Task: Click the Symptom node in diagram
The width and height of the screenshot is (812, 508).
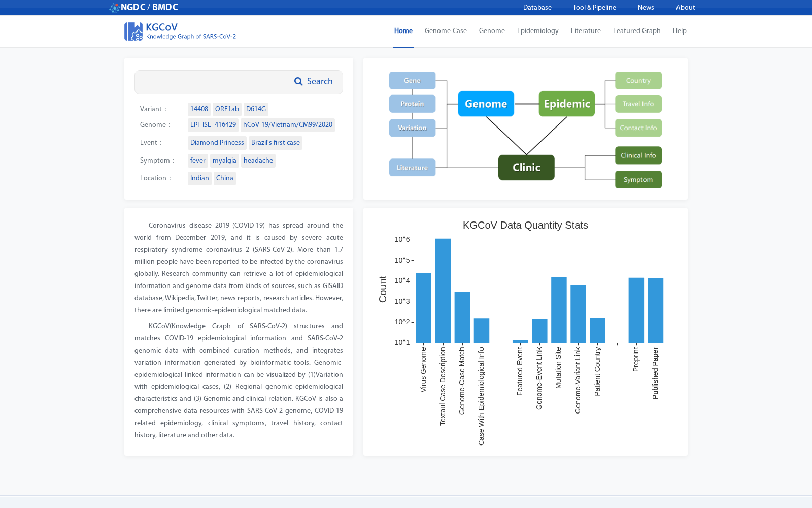Action: [638, 179]
